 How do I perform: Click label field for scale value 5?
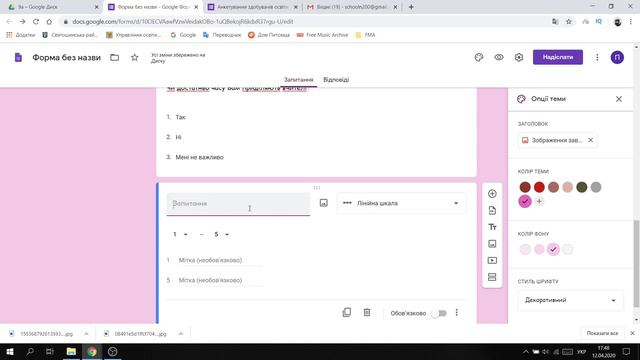pos(221,280)
